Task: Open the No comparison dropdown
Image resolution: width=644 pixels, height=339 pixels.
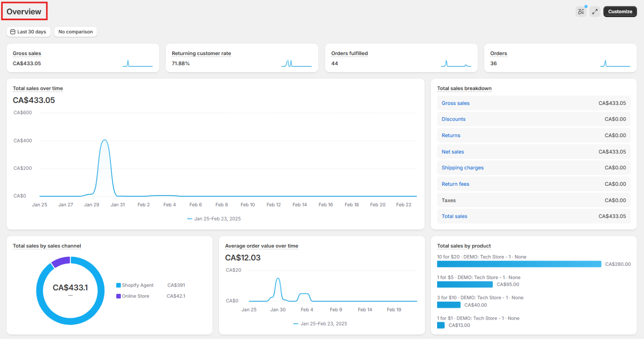Action: pyautogui.click(x=75, y=32)
